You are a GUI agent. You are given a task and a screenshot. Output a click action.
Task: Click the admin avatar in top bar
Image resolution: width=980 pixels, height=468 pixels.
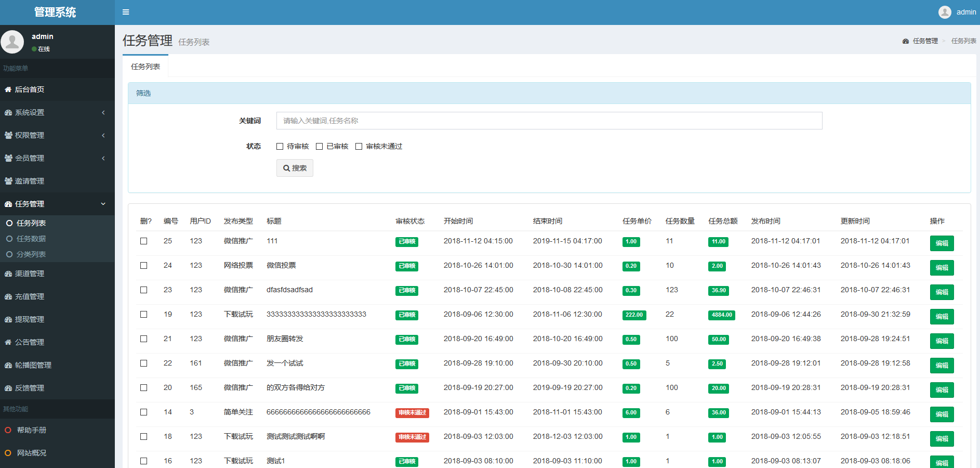click(945, 12)
